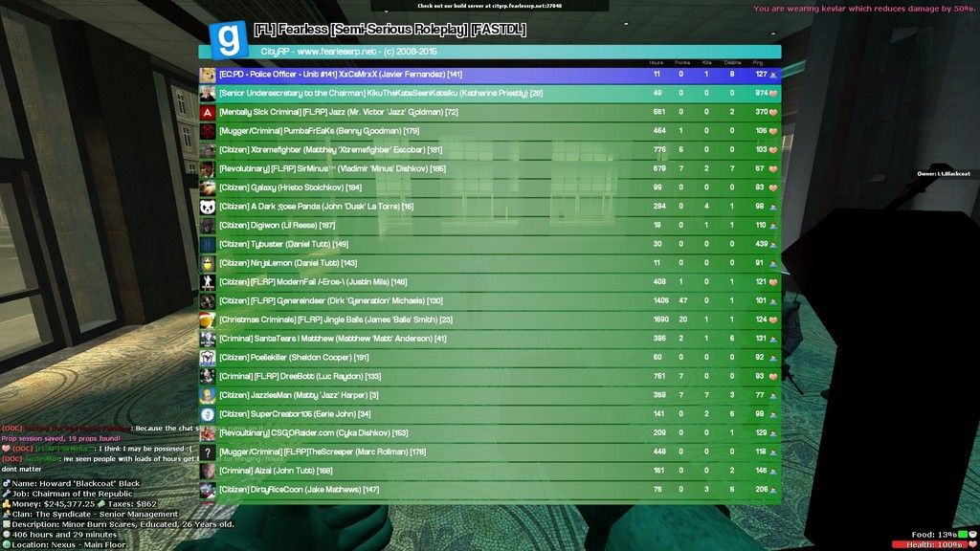Click the Kills column header
The height and width of the screenshot is (551, 980).
(x=707, y=62)
